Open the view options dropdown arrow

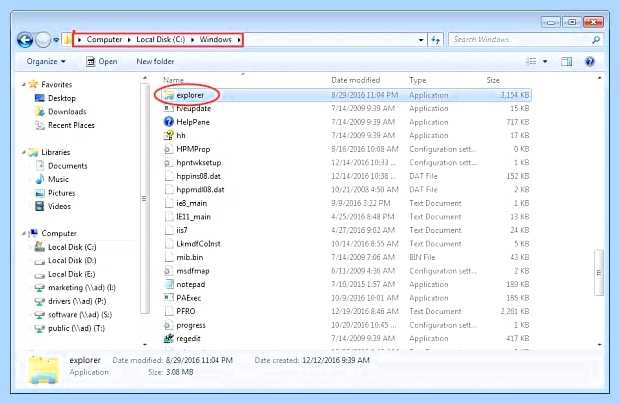[545, 61]
